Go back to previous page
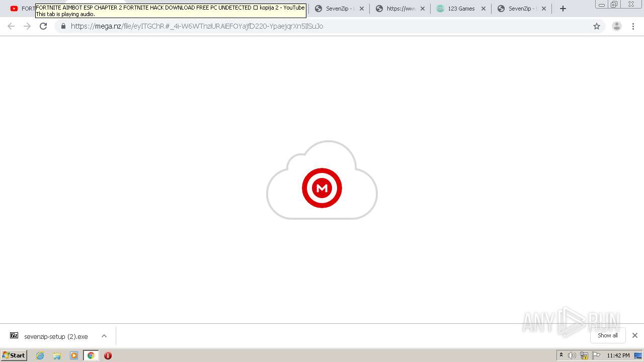644x362 pixels. tap(11, 26)
